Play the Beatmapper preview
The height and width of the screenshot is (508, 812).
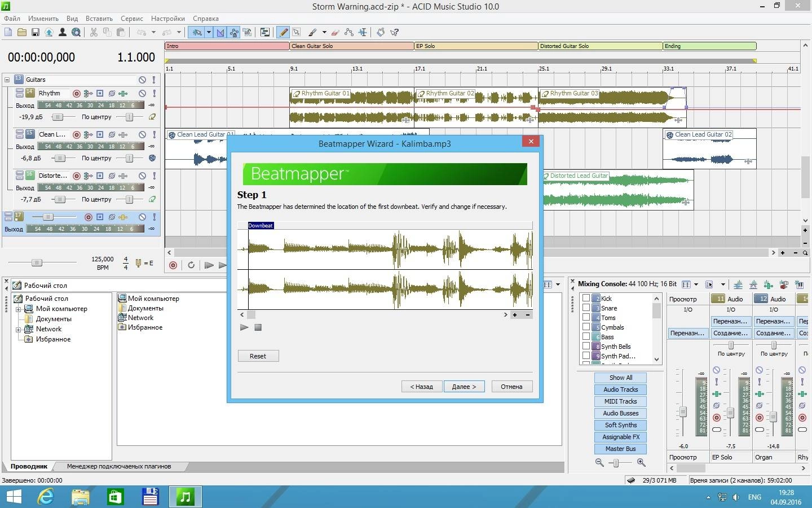point(244,327)
